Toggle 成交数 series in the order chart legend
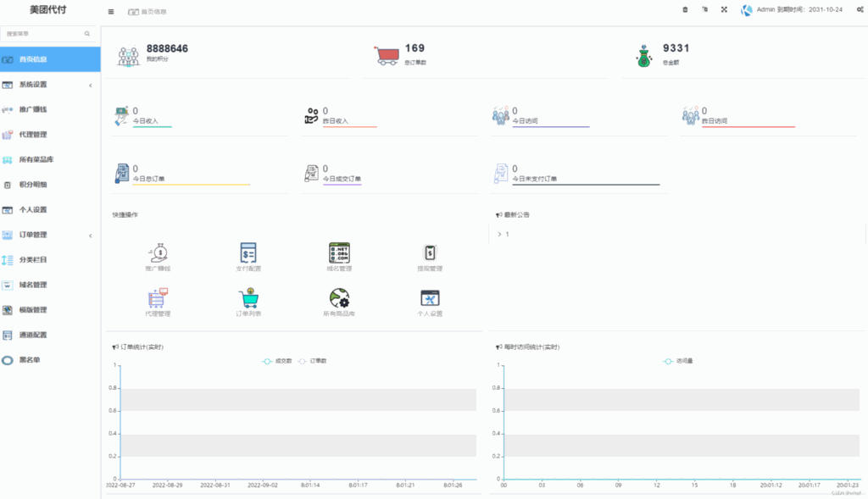 click(x=277, y=361)
